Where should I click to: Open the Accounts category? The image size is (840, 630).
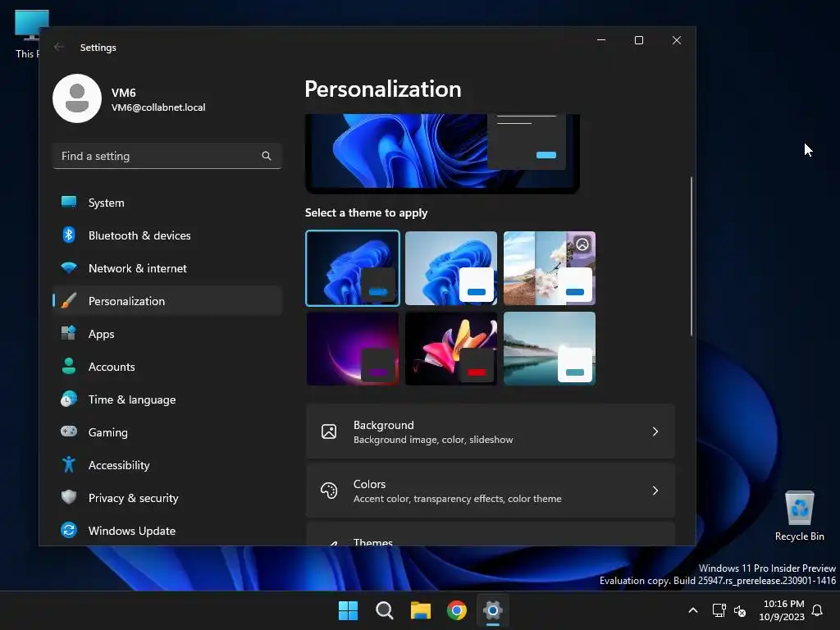tap(167, 367)
